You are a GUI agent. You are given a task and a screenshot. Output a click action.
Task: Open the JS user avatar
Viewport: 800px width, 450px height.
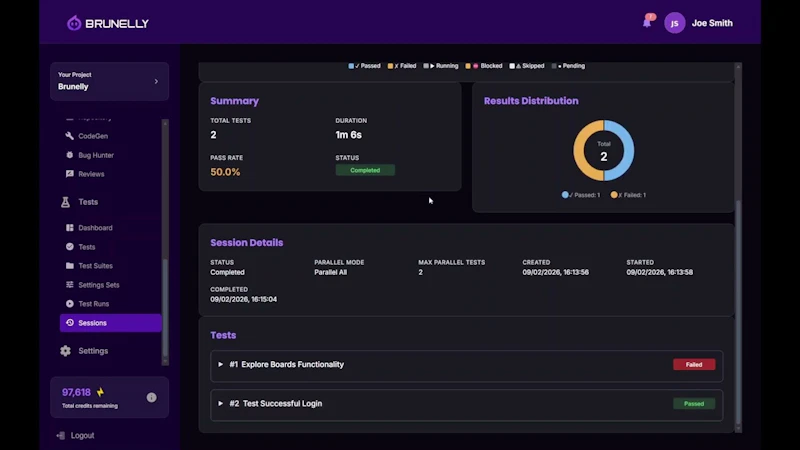tap(674, 23)
